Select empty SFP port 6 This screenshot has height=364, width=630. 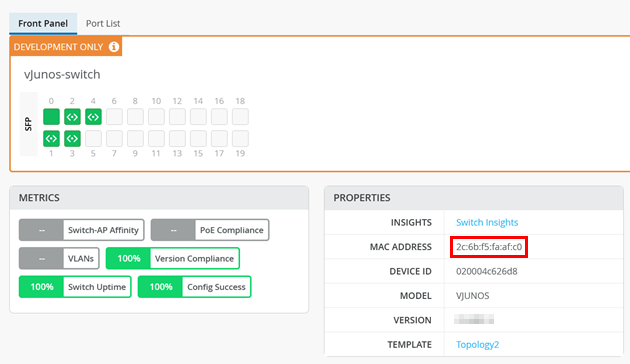114,117
